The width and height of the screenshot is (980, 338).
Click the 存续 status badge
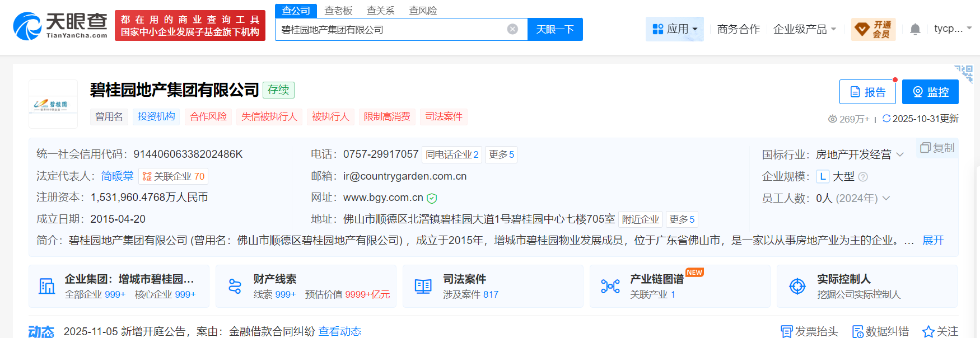click(278, 90)
